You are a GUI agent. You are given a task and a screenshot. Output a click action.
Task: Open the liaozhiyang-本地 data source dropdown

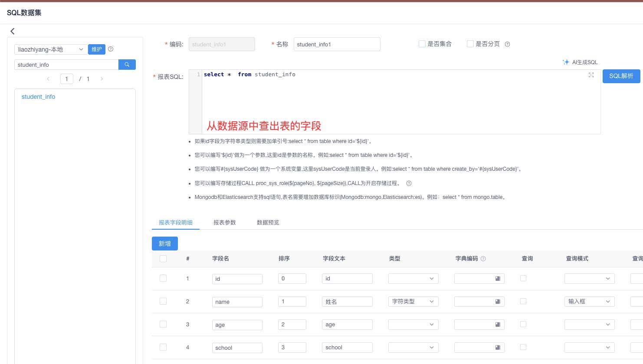(50, 49)
